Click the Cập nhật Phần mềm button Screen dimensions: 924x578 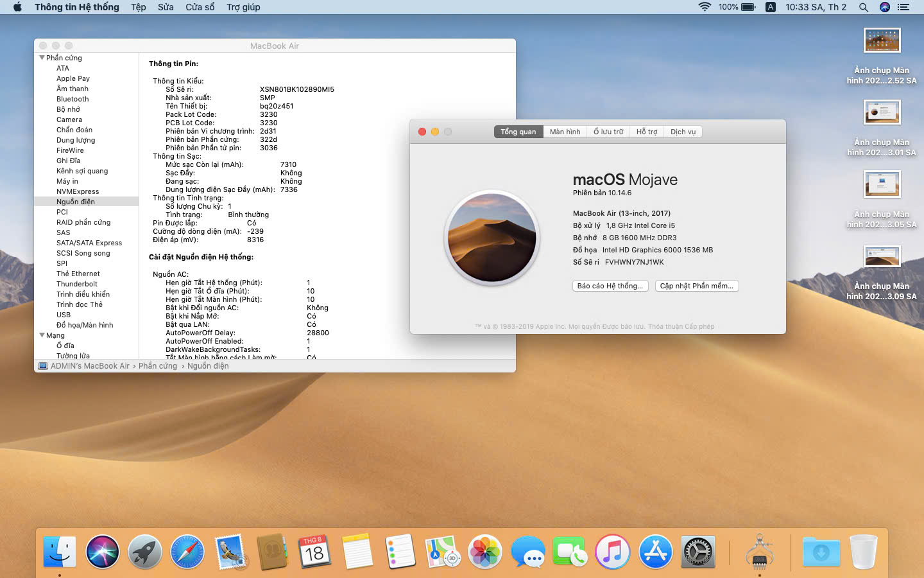click(x=696, y=286)
